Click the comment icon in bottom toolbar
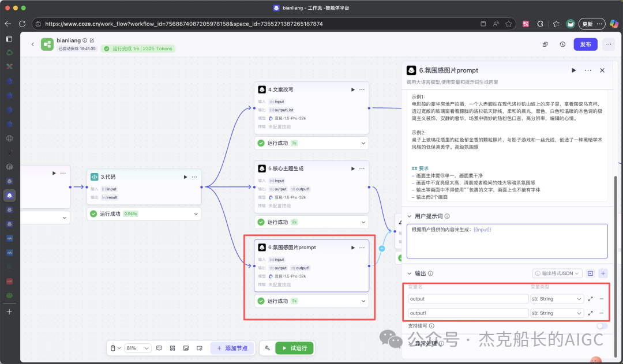The image size is (623, 364). coord(159,348)
